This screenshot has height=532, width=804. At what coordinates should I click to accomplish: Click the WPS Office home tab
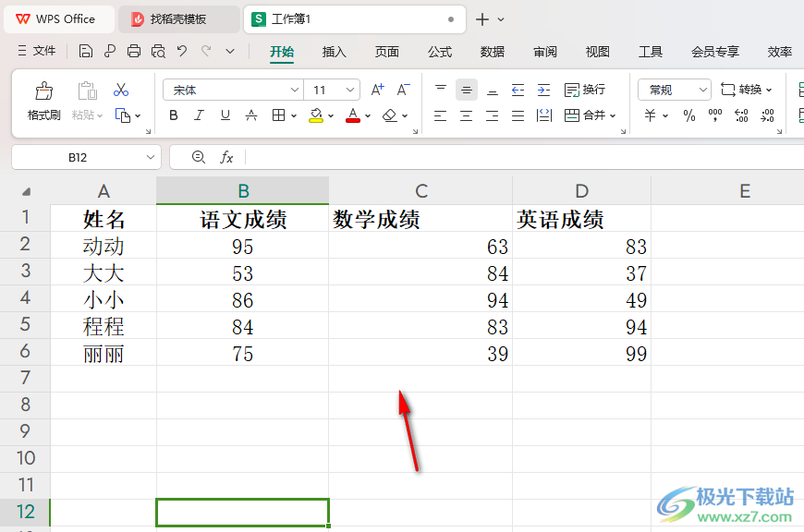point(58,19)
